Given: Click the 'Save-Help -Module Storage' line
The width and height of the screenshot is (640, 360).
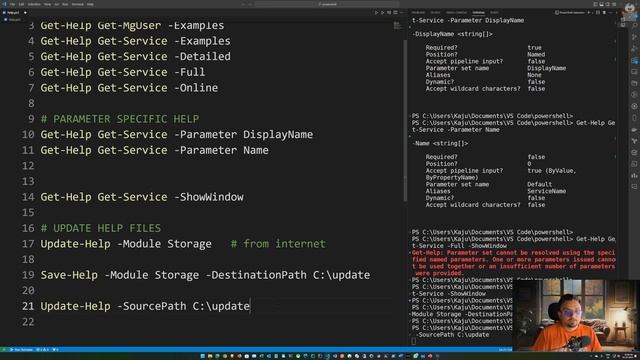Looking at the screenshot, I should (205, 275).
